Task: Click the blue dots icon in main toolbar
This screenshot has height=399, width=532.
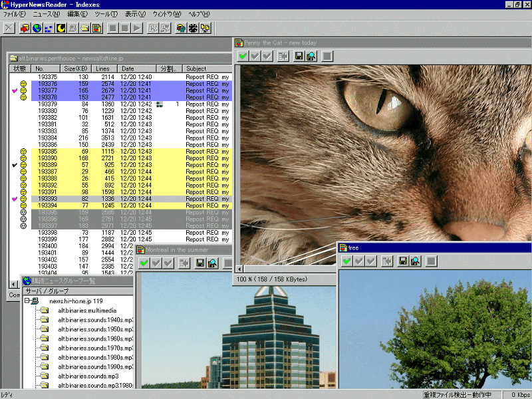Action: 49,28
